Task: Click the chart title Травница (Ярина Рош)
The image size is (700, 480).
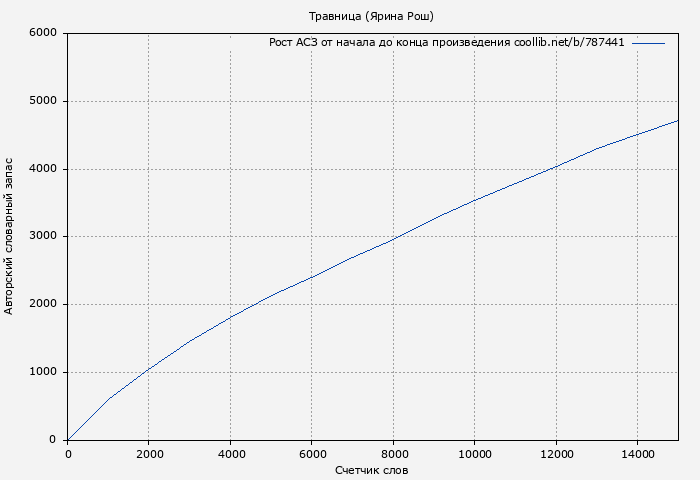Action: click(x=372, y=16)
